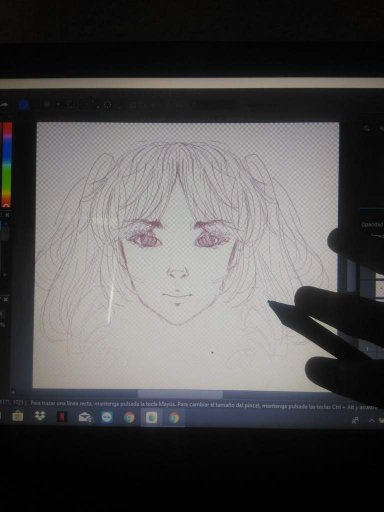
Task: Click the horizontal canvas scrollbar thumb
Action: click(x=180, y=395)
